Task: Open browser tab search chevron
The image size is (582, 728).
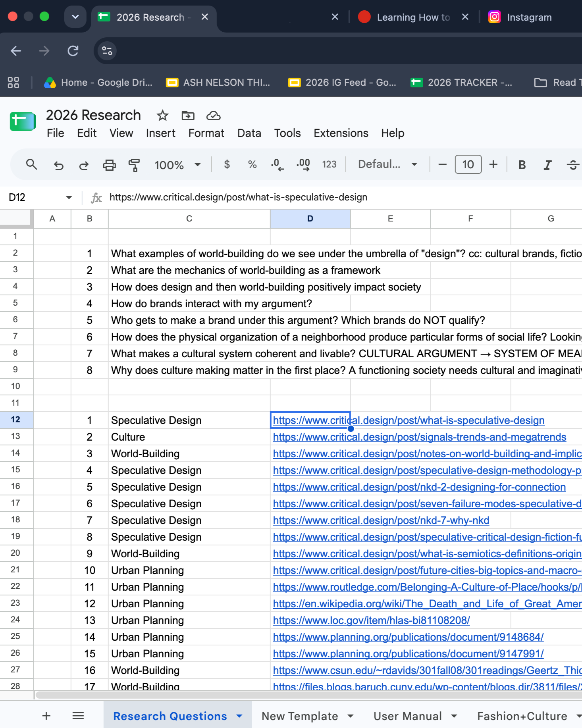Action: (75, 17)
